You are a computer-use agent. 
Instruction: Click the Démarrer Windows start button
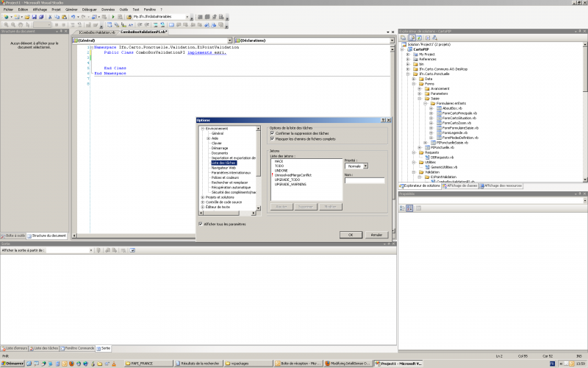pyautogui.click(x=13, y=364)
